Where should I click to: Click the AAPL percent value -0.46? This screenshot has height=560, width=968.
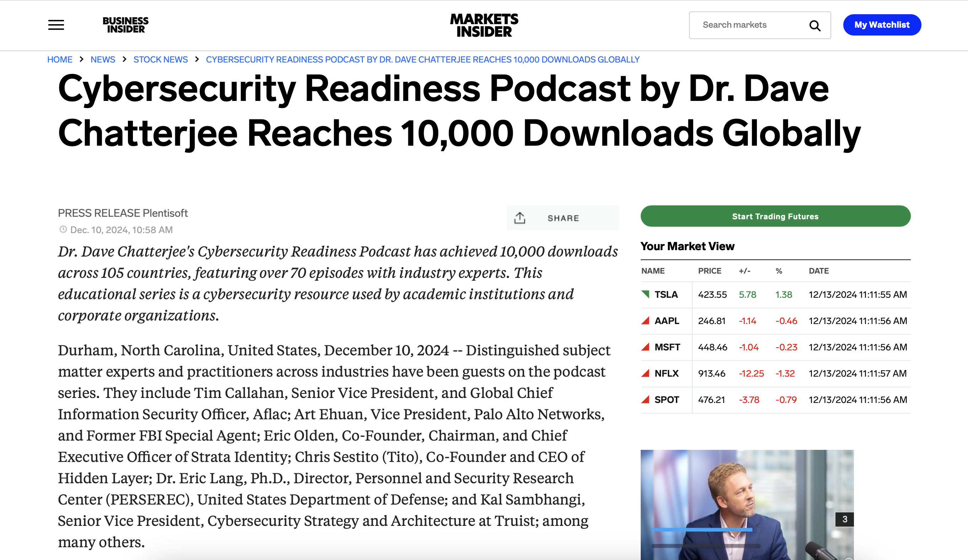tap(786, 321)
